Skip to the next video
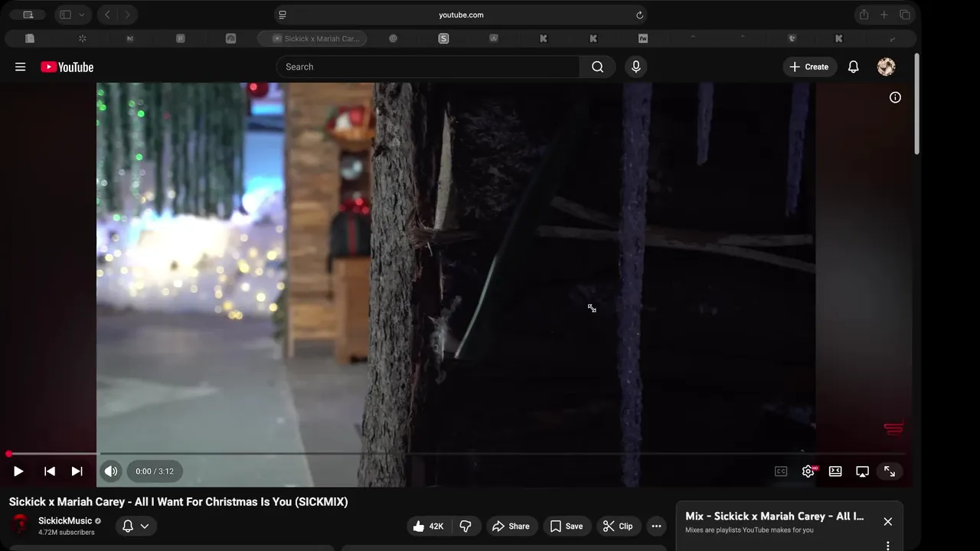This screenshot has height=551, width=980. [x=77, y=471]
